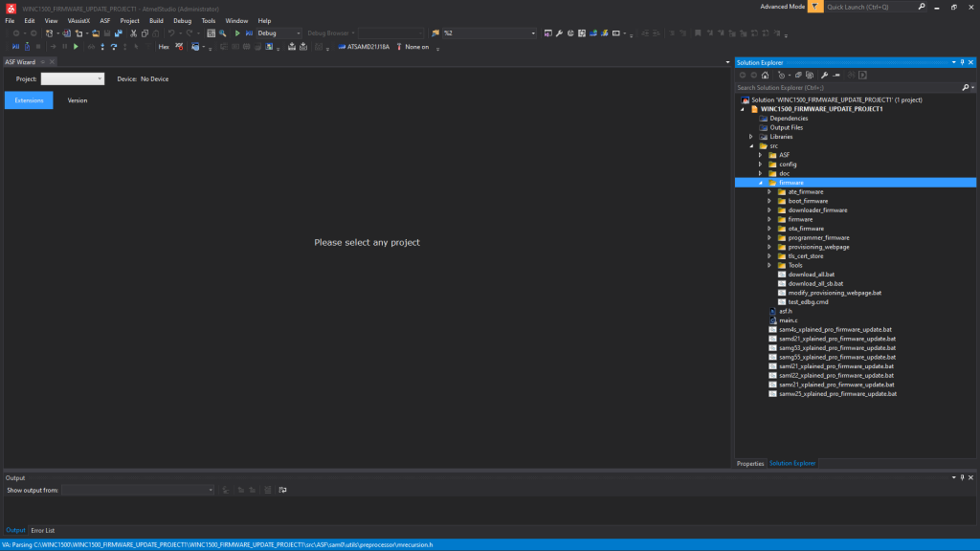Viewport: 980px width, 551px height.
Task: Pin the ASF Wizard tab
Action: pyautogui.click(x=43, y=62)
